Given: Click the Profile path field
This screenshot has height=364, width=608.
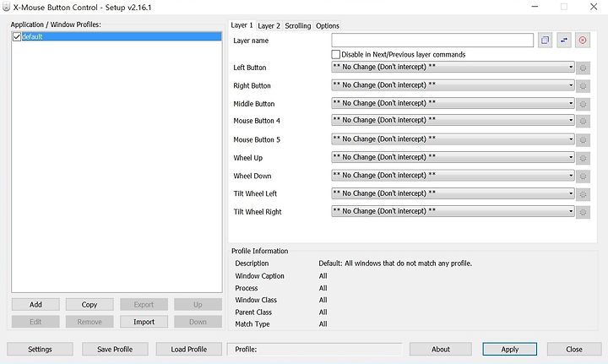Looking at the screenshot, I should 314,350.
